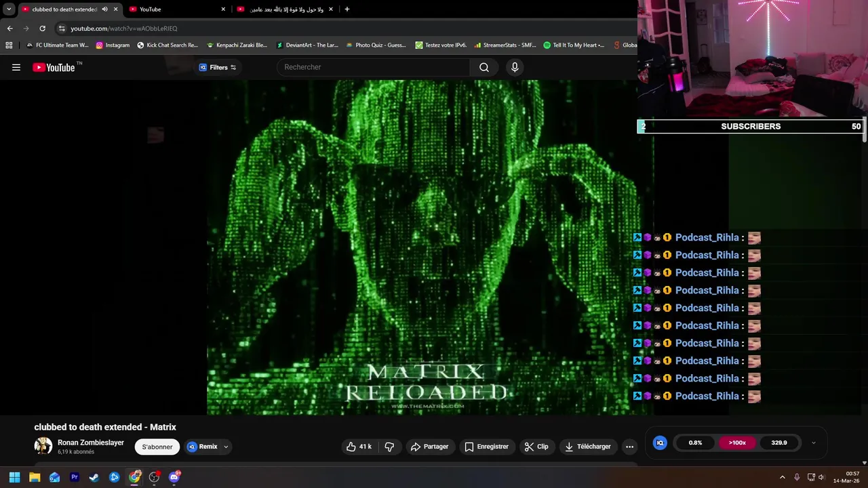Open more actions three-dot menu
Image resolution: width=868 pixels, height=488 pixels.
click(629, 447)
